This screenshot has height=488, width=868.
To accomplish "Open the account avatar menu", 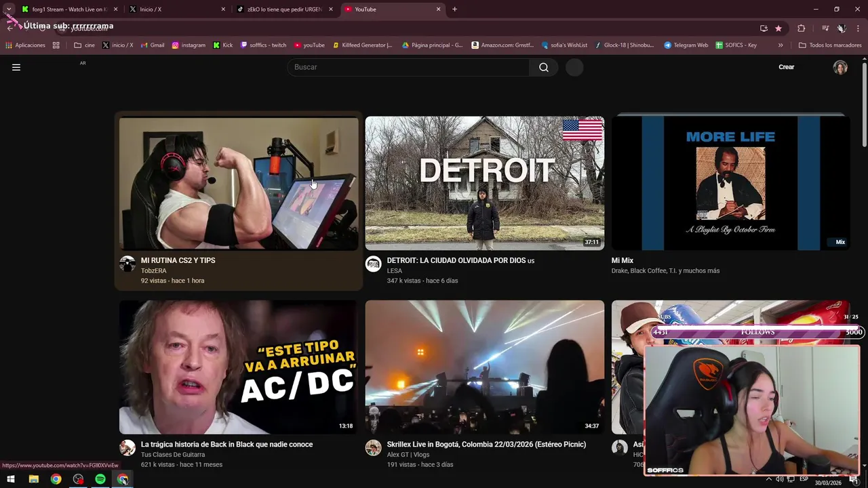I will pos(840,67).
